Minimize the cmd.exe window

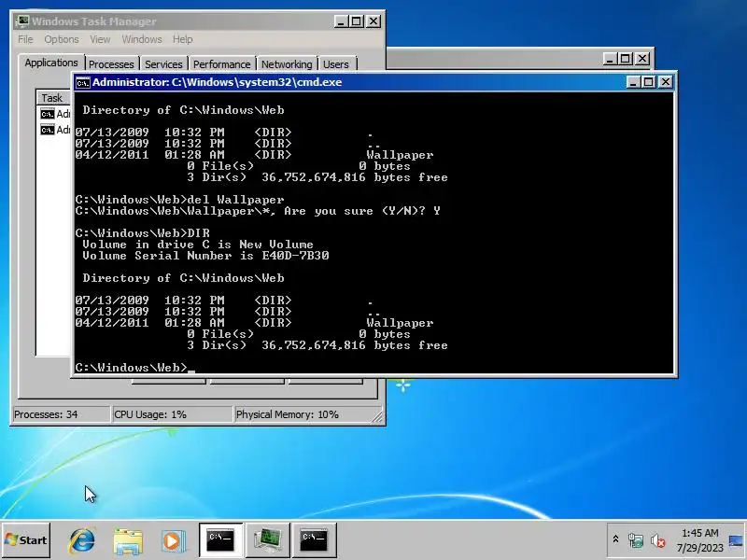click(x=633, y=82)
